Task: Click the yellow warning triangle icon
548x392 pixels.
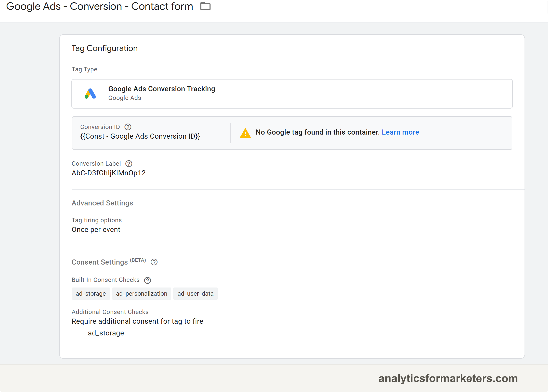Action: pyautogui.click(x=245, y=133)
